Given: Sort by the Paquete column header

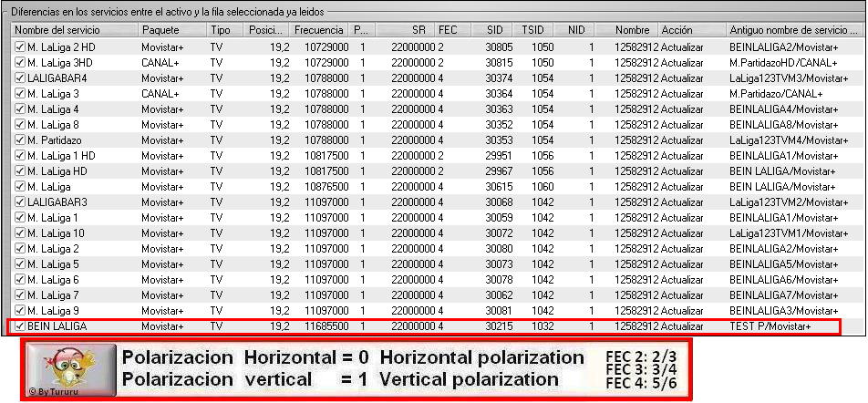Looking at the screenshot, I should (172, 30).
